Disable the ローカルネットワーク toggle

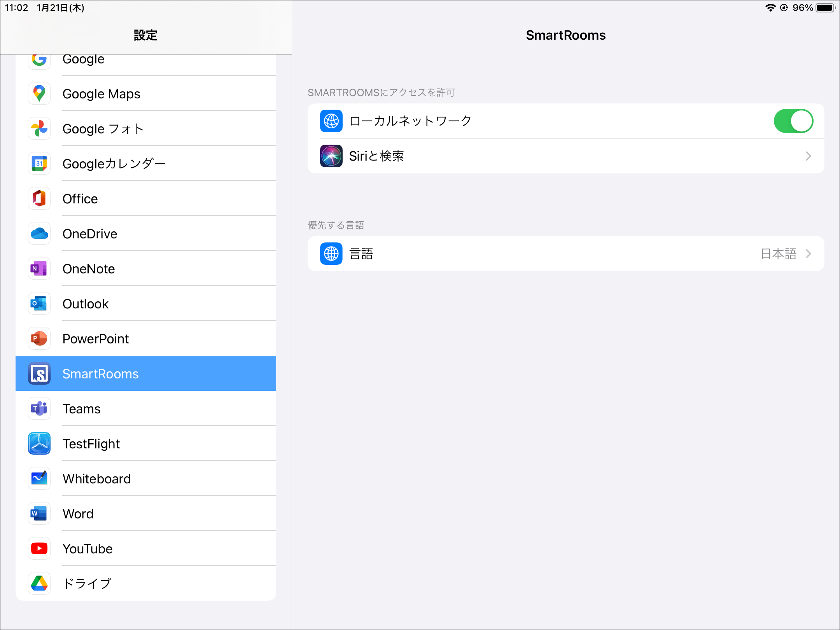click(793, 121)
